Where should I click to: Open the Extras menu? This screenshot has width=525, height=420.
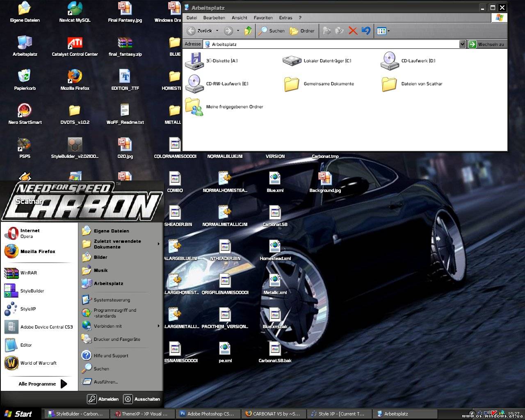coord(286,18)
